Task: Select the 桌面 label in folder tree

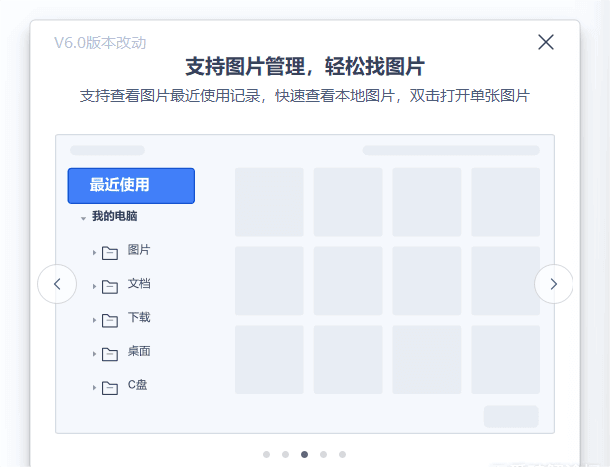Action: coord(139,351)
